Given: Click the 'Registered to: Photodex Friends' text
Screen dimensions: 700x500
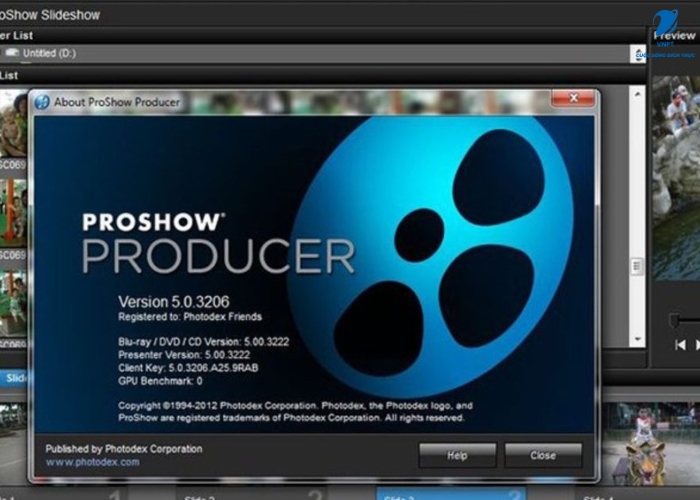Looking at the screenshot, I should tap(190, 317).
